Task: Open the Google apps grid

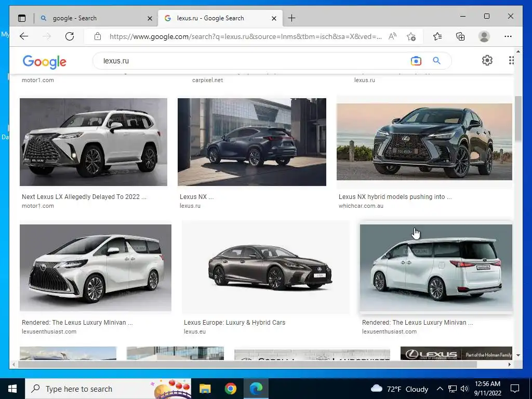Action: click(x=511, y=60)
